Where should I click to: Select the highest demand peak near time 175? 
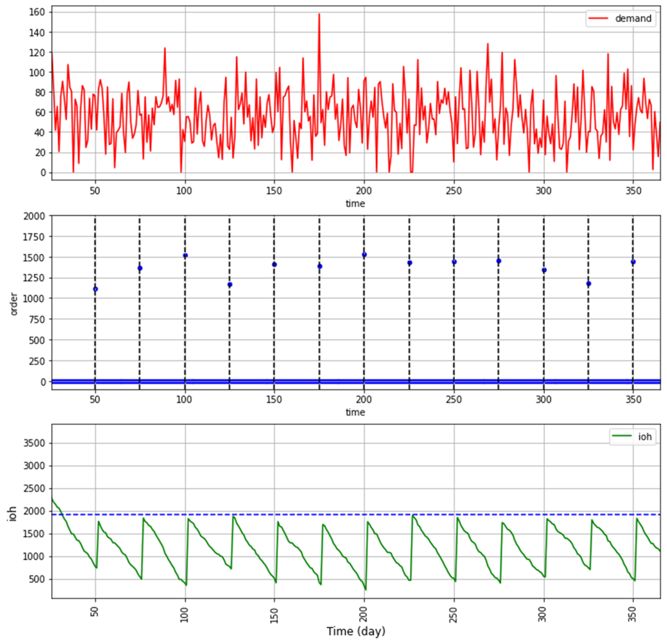[x=319, y=14]
